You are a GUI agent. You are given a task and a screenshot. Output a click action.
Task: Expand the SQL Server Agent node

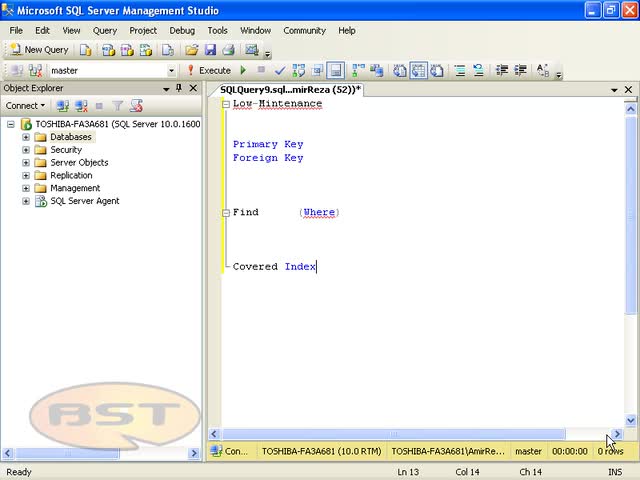(x=26, y=201)
